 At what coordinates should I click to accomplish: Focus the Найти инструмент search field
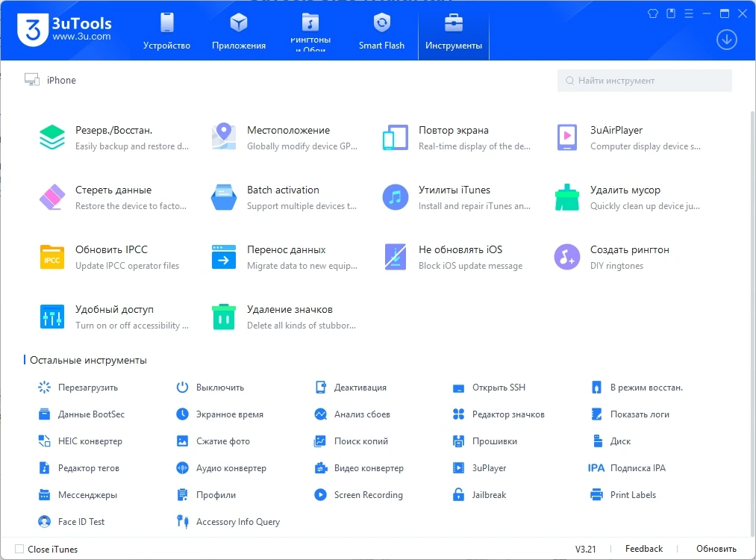(645, 81)
